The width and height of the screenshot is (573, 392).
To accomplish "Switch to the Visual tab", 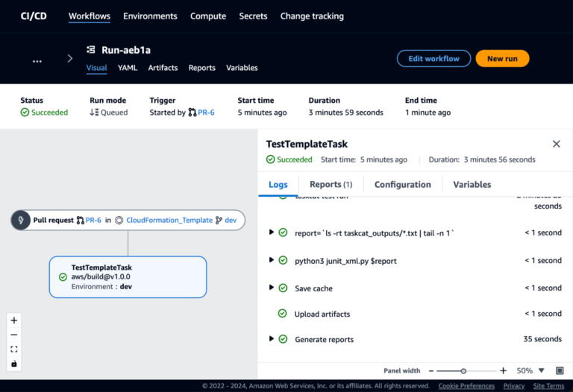I will [x=96, y=68].
